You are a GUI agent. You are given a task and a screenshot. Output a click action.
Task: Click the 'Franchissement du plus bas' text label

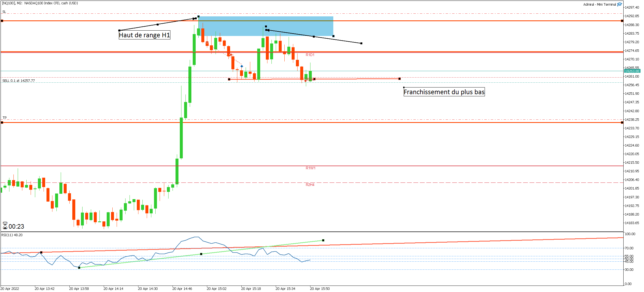tap(444, 92)
